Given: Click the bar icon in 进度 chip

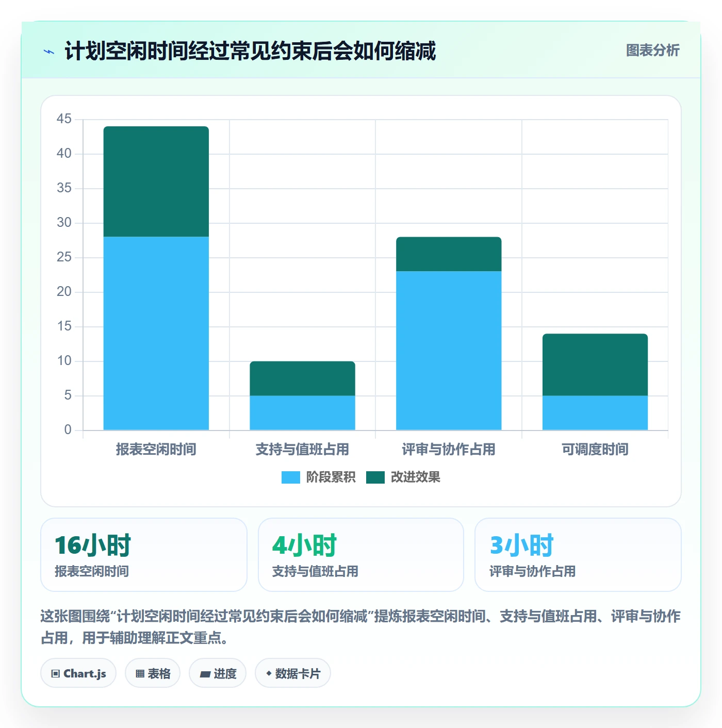Looking at the screenshot, I should 205,674.
